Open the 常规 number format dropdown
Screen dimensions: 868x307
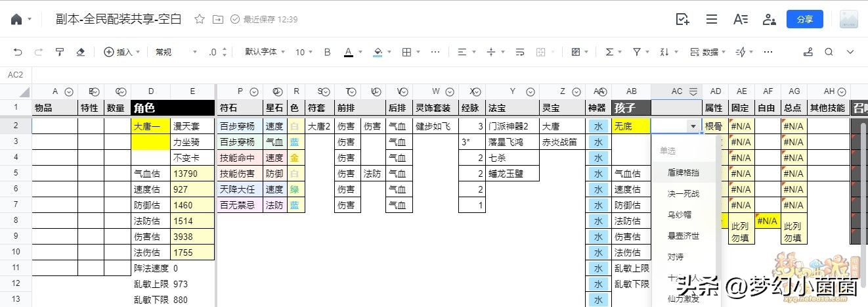click(x=175, y=52)
